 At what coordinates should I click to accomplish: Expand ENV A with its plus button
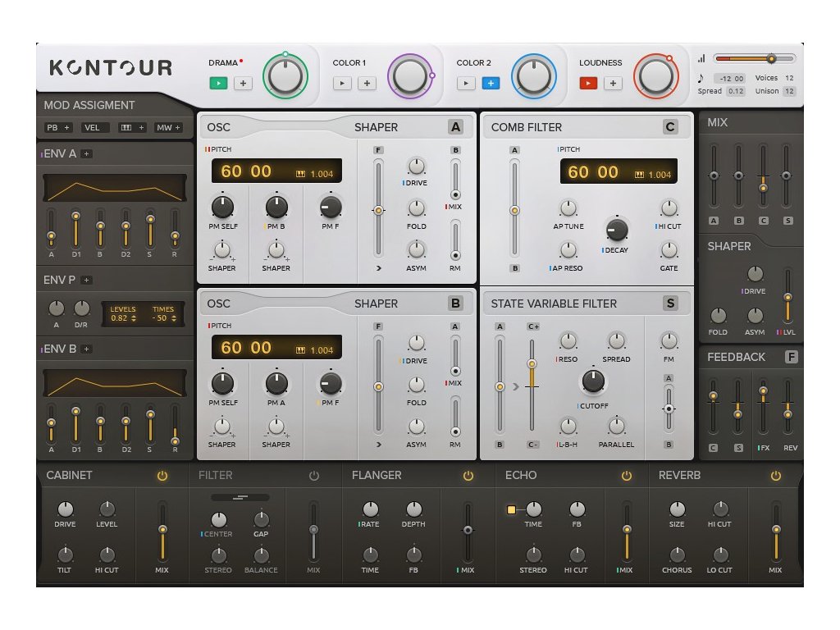coord(87,153)
